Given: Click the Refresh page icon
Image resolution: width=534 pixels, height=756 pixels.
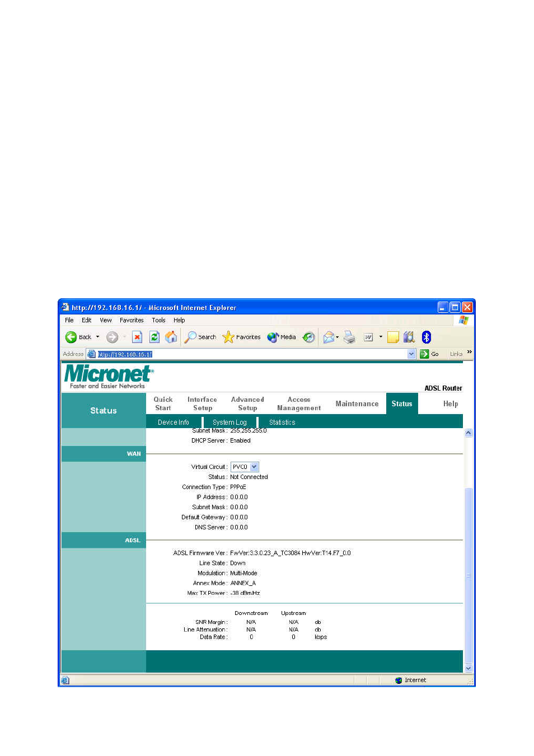Looking at the screenshot, I should (x=154, y=337).
